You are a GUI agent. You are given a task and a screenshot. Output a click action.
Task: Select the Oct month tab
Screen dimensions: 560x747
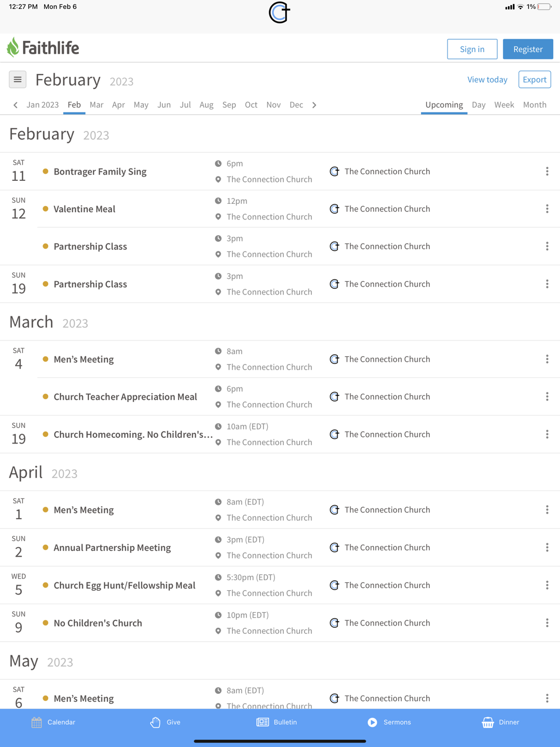click(251, 105)
